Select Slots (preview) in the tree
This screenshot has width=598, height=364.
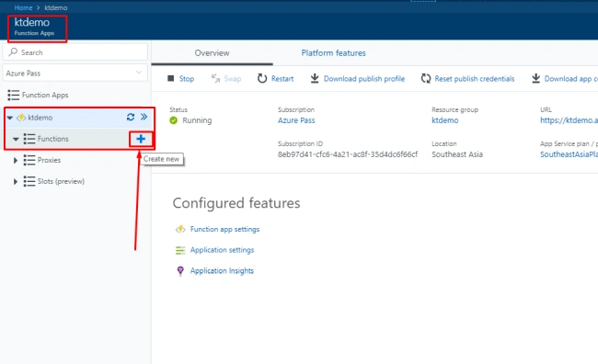click(x=61, y=181)
